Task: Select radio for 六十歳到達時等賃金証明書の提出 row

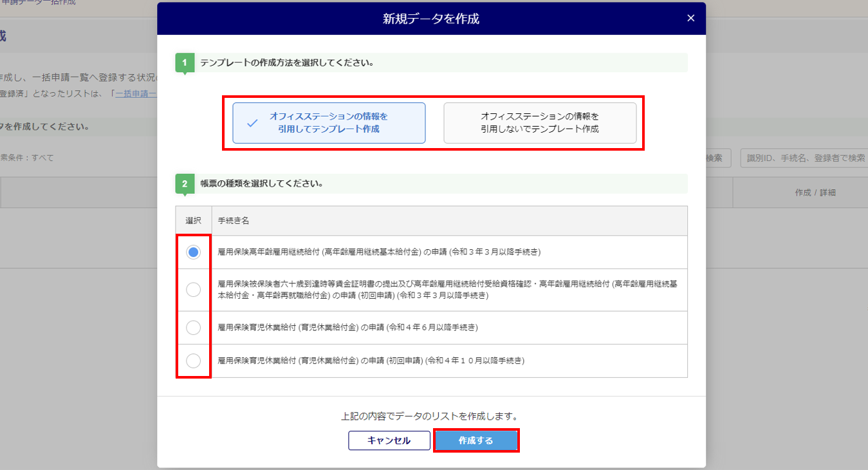Action: click(193, 290)
